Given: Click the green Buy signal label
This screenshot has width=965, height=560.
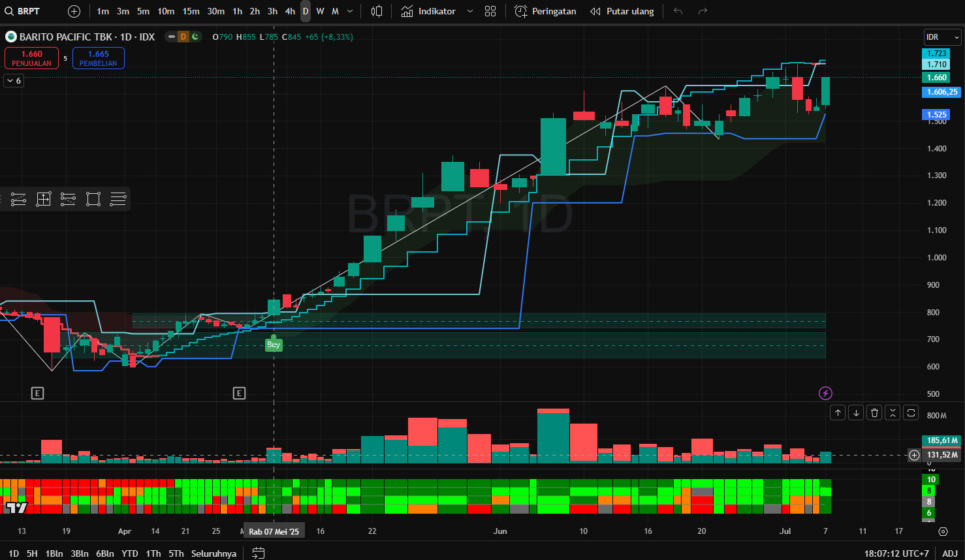Looking at the screenshot, I should [274, 344].
